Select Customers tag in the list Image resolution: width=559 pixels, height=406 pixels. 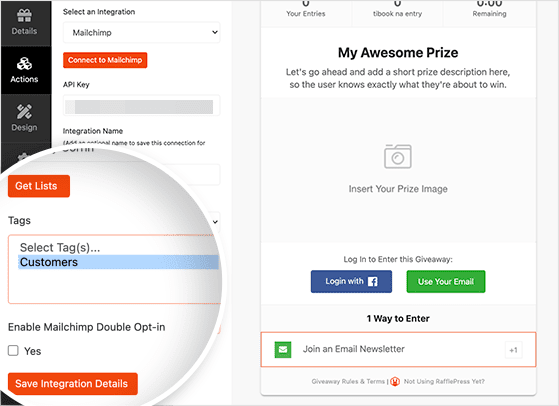click(x=118, y=262)
